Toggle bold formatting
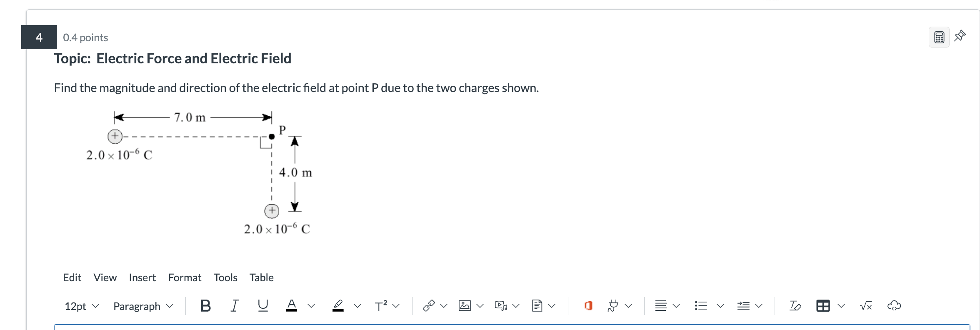Viewport: 980px width, 330px height. (x=205, y=305)
